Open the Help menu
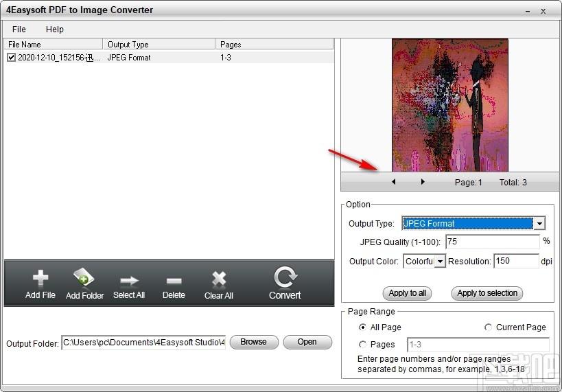The image size is (562, 392). click(x=55, y=30)
